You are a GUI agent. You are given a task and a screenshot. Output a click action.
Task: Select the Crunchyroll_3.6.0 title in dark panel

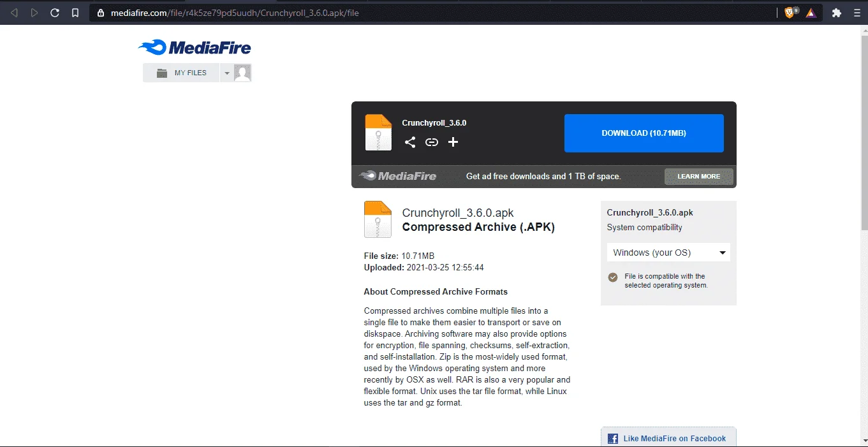pyautogui.click(x=434, y=123)
